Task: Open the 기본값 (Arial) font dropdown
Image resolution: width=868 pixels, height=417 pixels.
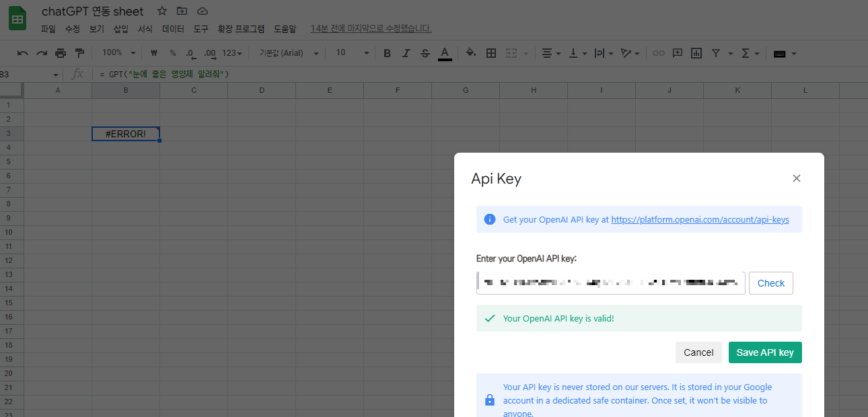Action: pos(288,53)
